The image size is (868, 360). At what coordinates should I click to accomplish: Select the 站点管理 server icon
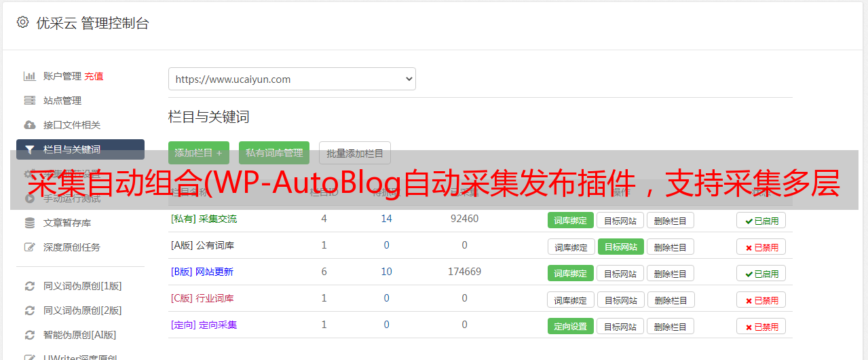point(29,101)
